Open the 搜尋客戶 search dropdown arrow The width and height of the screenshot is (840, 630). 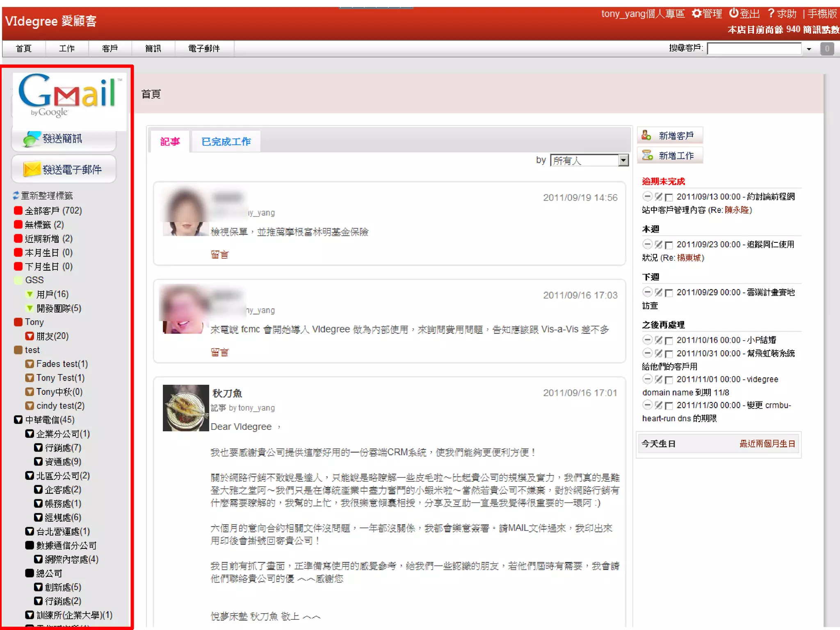coord(809,49)
